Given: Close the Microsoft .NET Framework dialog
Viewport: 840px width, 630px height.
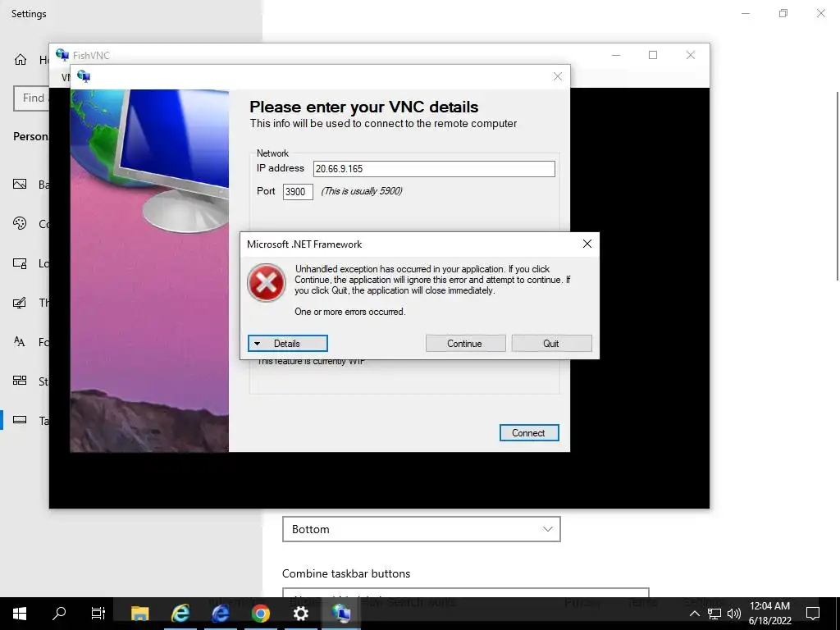Looking at the screenshot, I should [587, 244].
